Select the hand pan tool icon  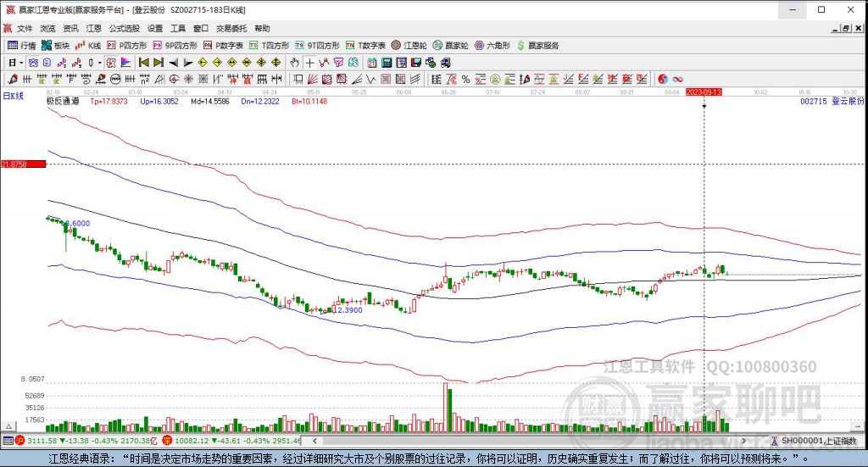tap(294, 62)
